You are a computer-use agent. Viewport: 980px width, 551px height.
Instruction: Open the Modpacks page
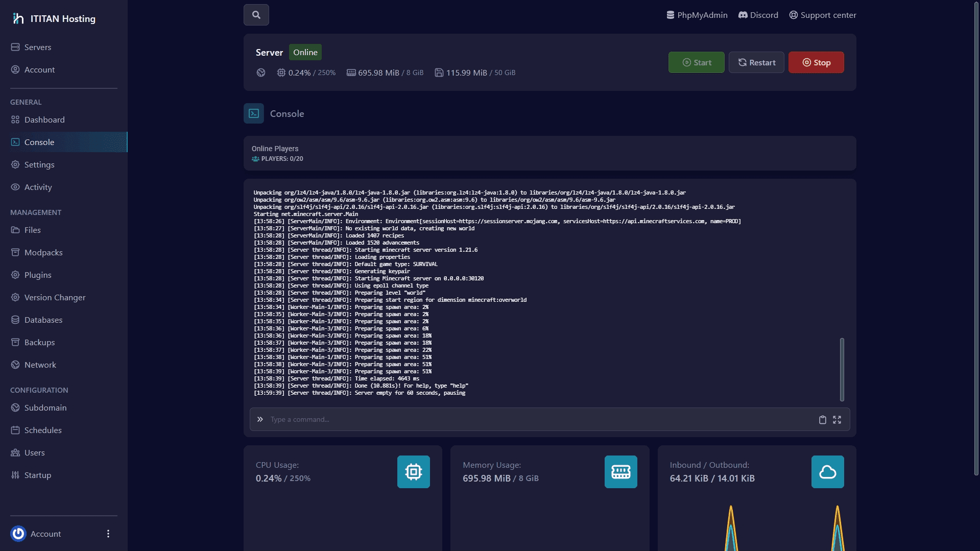click(x=64, y=252)
